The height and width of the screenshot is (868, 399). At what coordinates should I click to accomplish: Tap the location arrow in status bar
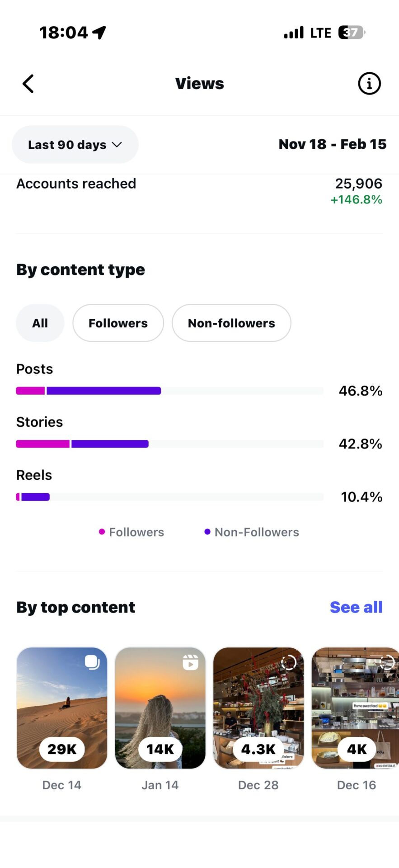(x=99, y=32)
